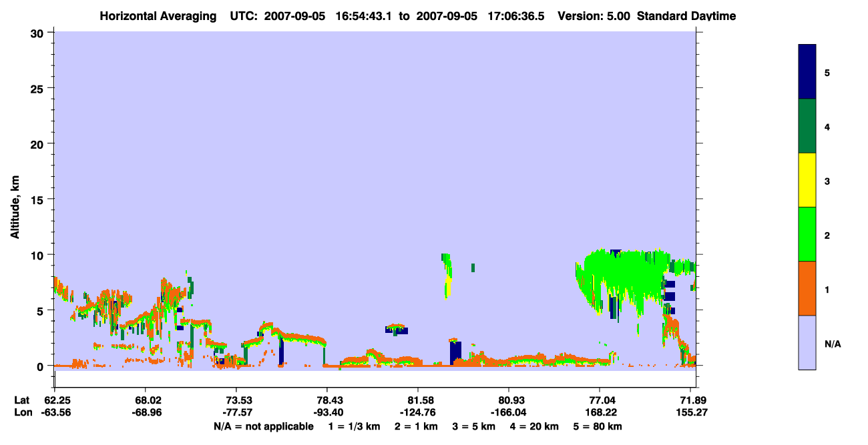Click the 'Lon' row label

[x=23, y=412]
